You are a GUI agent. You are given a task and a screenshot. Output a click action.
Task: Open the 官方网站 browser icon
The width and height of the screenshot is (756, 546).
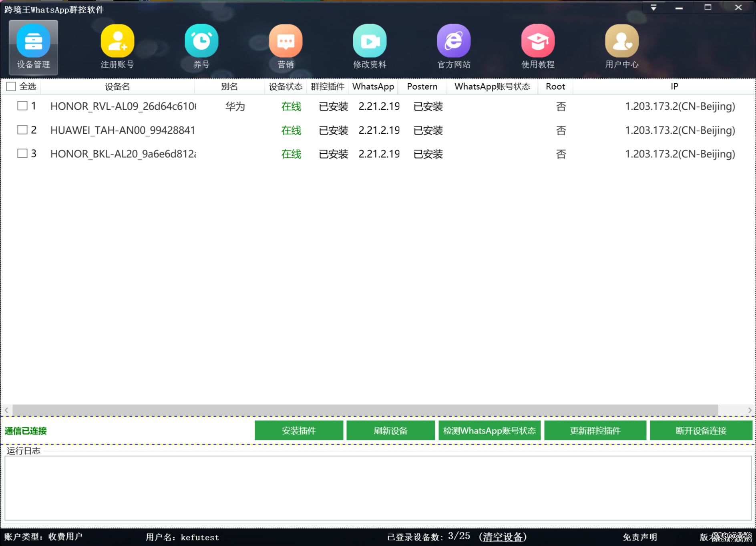click(x=454, y=47)
